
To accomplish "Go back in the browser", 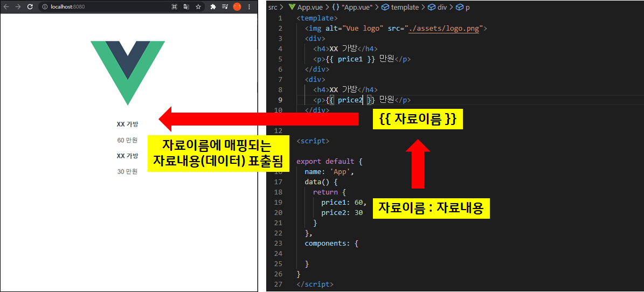I will [x=6, y=7].
